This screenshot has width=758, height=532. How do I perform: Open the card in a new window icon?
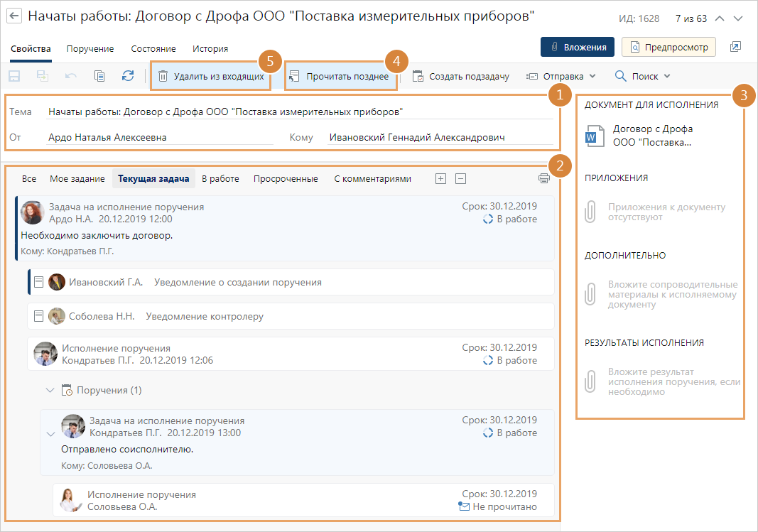click(736, 47)
